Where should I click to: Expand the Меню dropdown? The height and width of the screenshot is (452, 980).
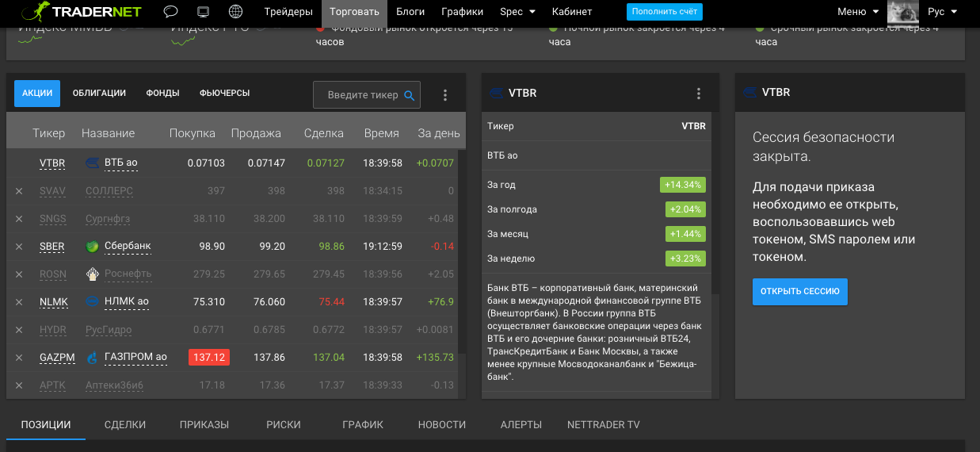(x=858, y=12)
